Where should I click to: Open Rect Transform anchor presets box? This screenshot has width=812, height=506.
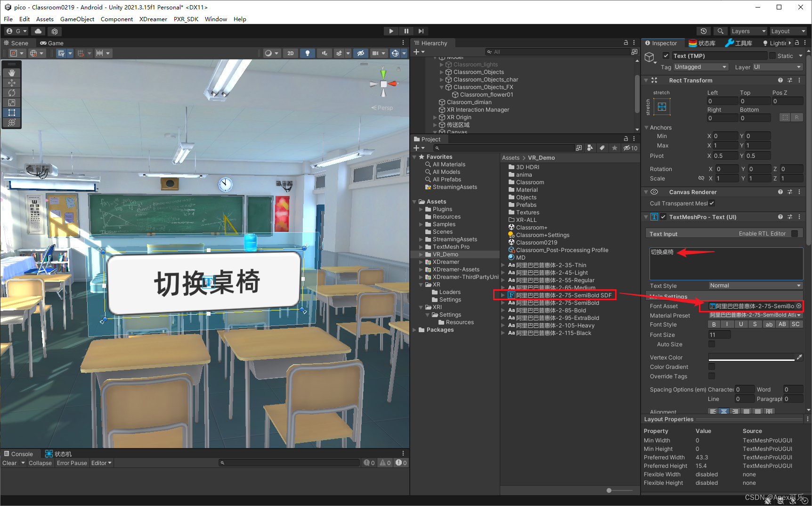pos(662,106)
